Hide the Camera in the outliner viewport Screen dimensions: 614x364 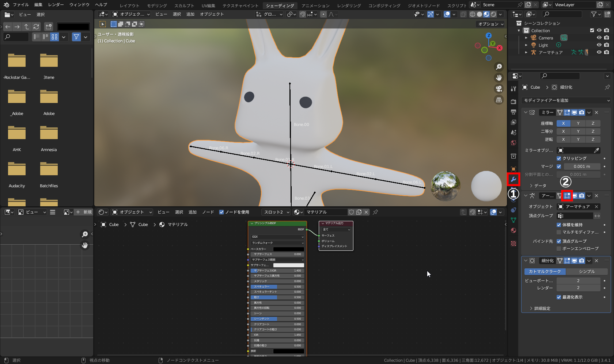[x=599, y=38]
